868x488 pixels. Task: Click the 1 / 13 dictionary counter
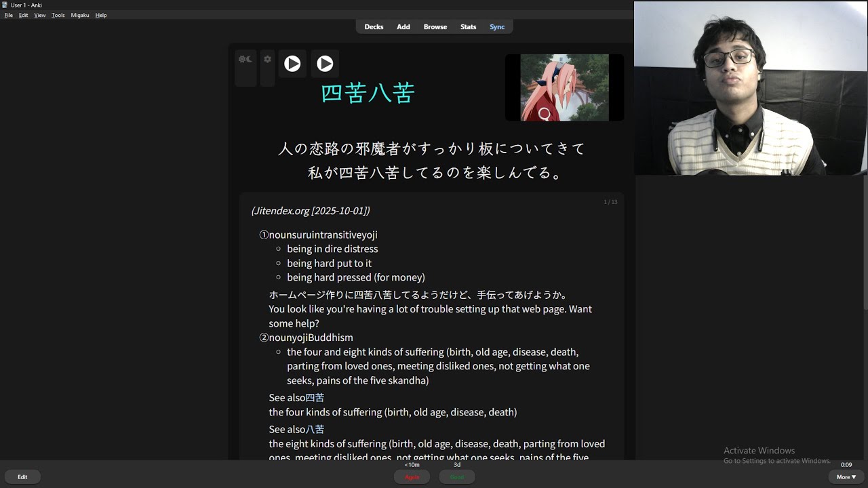610,202
